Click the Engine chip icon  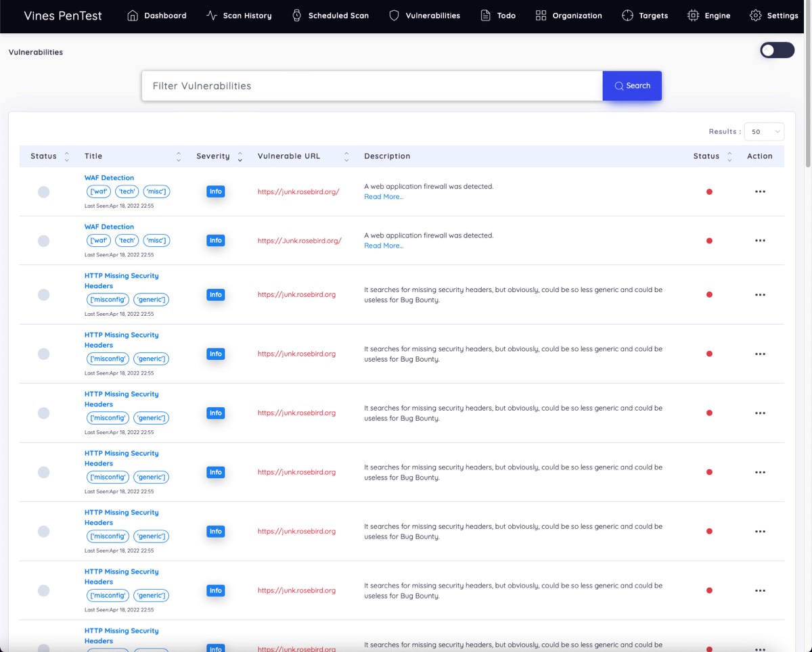[x=693, y=16]
